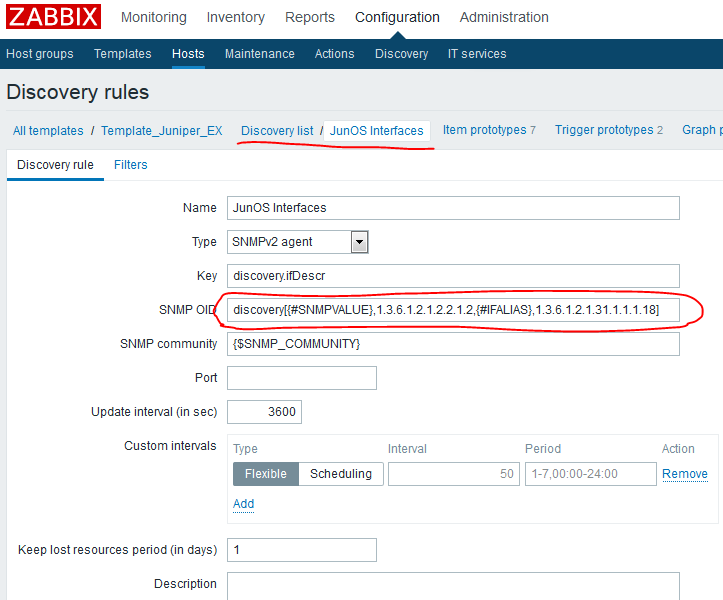
Task: Open the Monitoring menu
Action: [x=153, y=17]
